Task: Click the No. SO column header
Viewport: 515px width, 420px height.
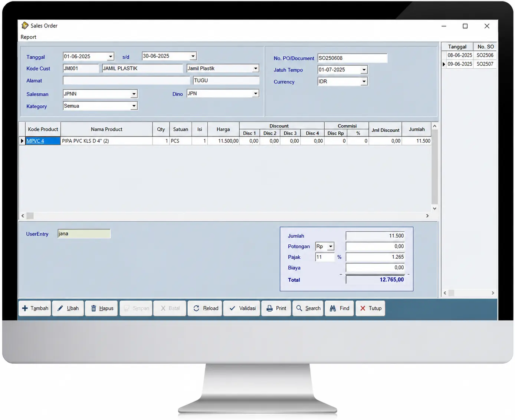Action: point(485,47)
